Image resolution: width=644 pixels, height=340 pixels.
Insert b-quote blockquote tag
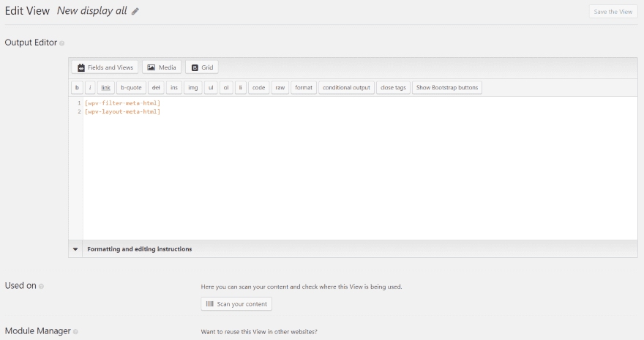131,88
